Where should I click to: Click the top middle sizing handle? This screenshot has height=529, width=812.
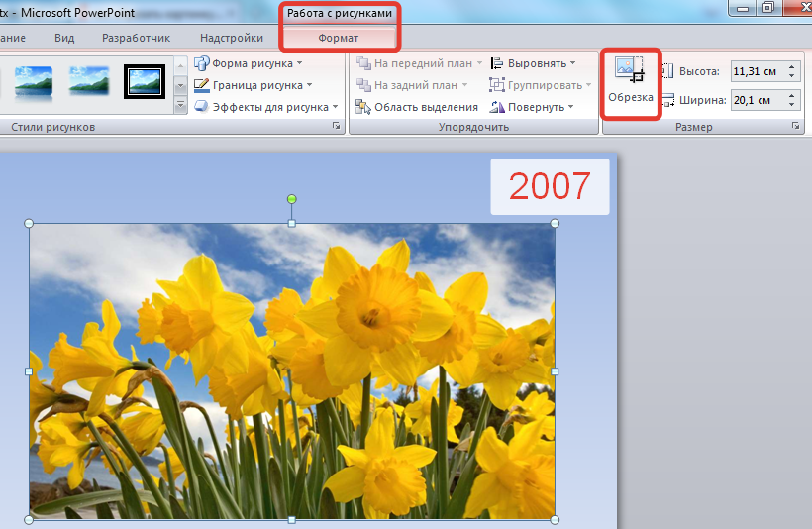point(291,223)
